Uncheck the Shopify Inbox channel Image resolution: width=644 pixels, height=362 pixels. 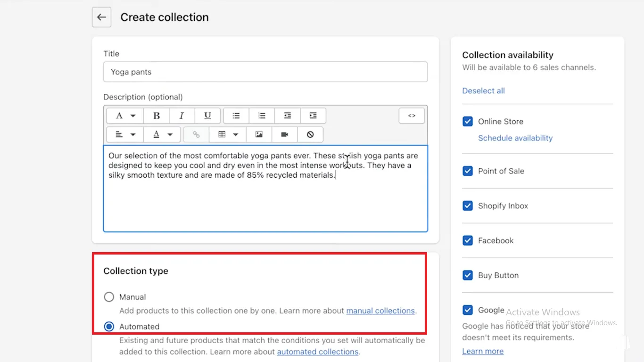[468, 206]
